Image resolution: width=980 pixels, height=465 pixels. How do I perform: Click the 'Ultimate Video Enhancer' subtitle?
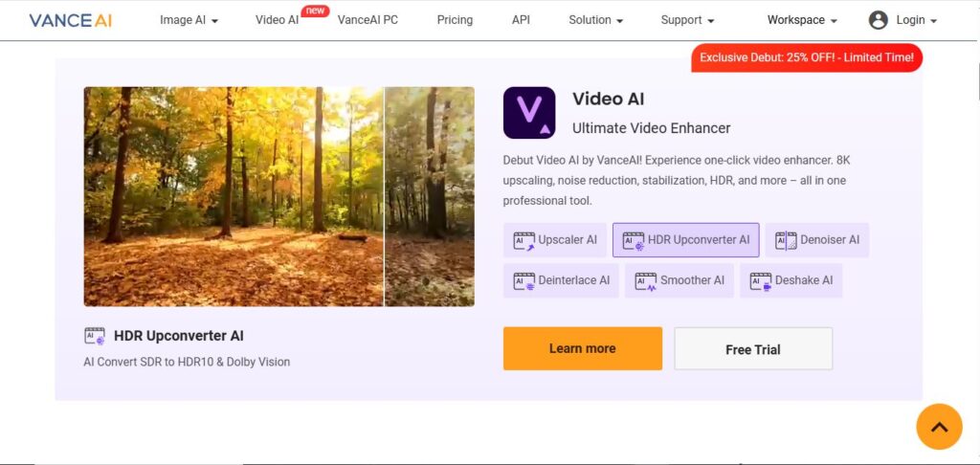tap(651, 128)
